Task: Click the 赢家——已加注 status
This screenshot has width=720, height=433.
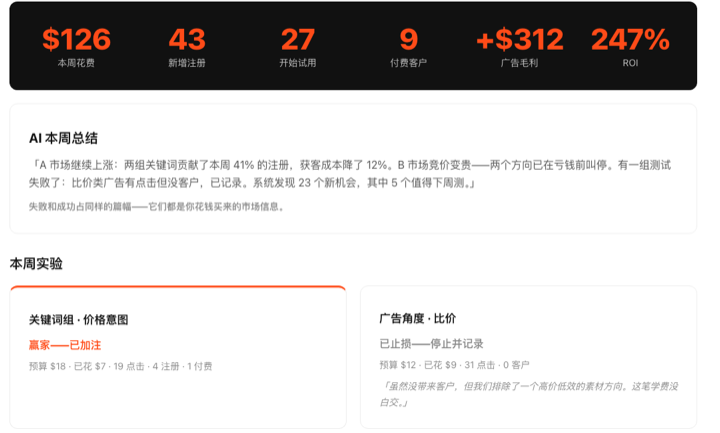Action: point(65,345)
